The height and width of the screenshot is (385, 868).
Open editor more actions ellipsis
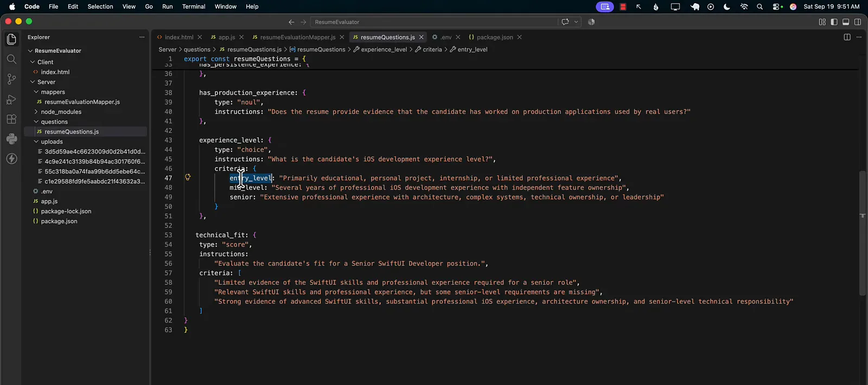(x=859, y=37)
